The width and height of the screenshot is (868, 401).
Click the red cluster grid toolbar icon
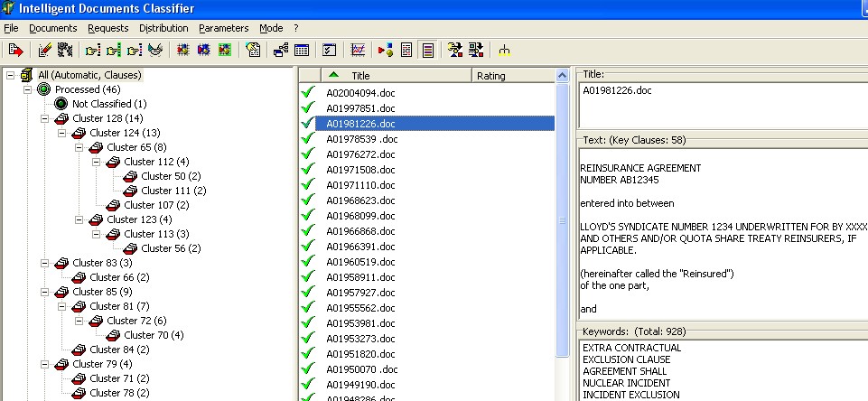coord(182,51)
